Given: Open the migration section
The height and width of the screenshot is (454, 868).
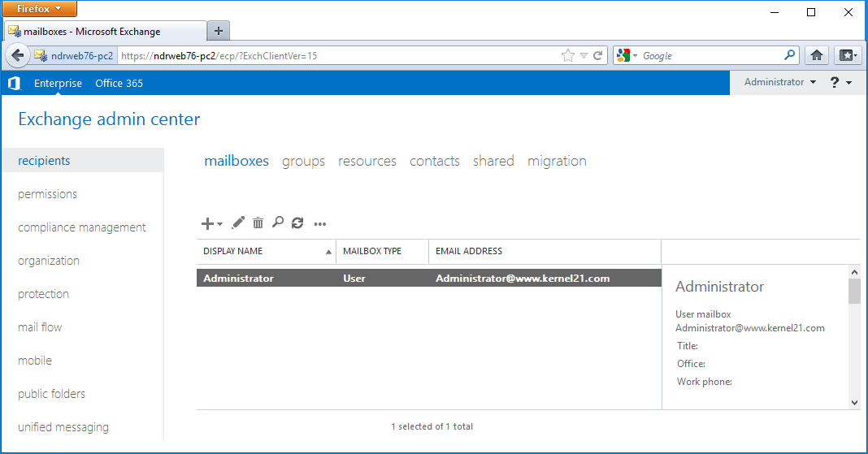Looking at the screenshot, I should (x=557, y=161).
